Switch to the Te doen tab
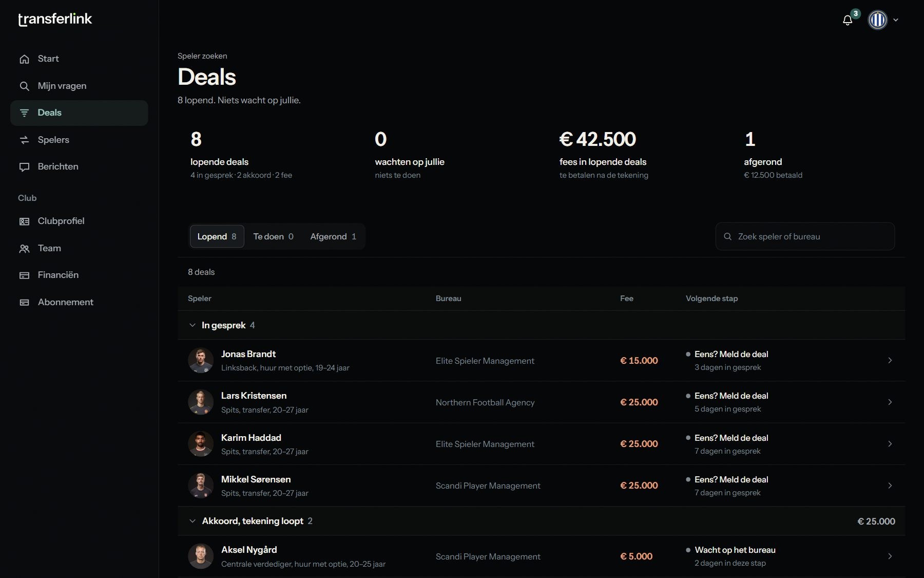 [273, 236]
